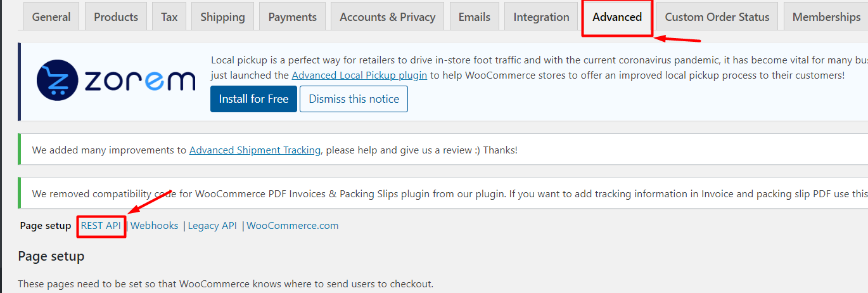Image resolution: width=868 pixels, height=293 pixels.
Task: Switch to the Memberships tab
Action: pyautogui.click(x=826, y=16)
